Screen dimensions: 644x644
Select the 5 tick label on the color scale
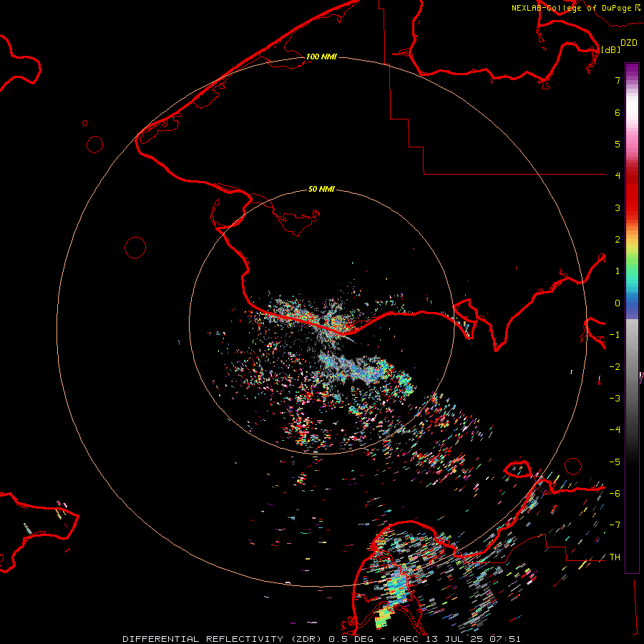pyautogui.click(x=618, y=144)
